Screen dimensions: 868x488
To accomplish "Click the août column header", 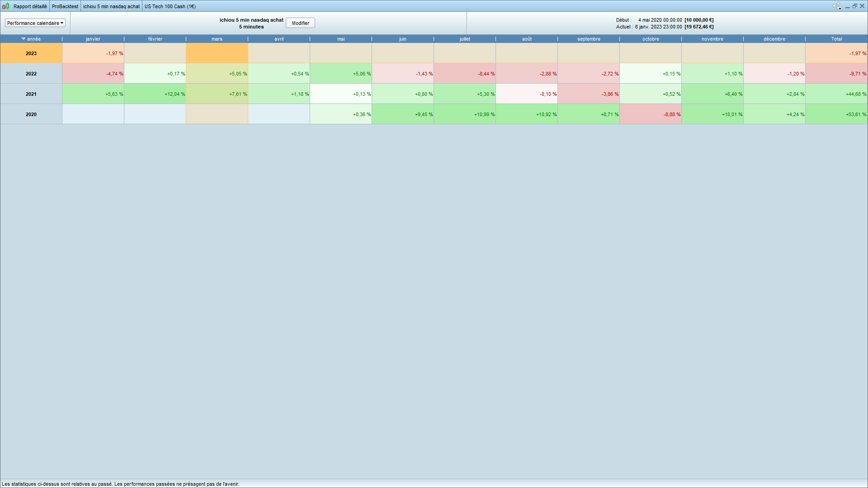I will click(x=527, y=39).
